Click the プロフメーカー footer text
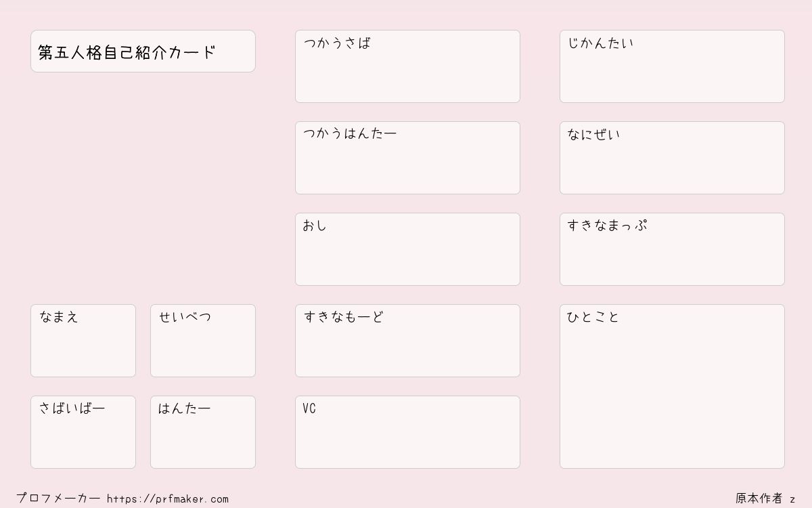Viewport: 812px width, 508px height. click(x=58, y=499)
